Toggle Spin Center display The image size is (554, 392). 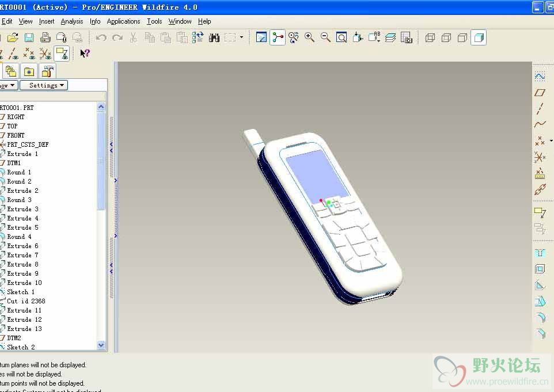pos(278,37)
